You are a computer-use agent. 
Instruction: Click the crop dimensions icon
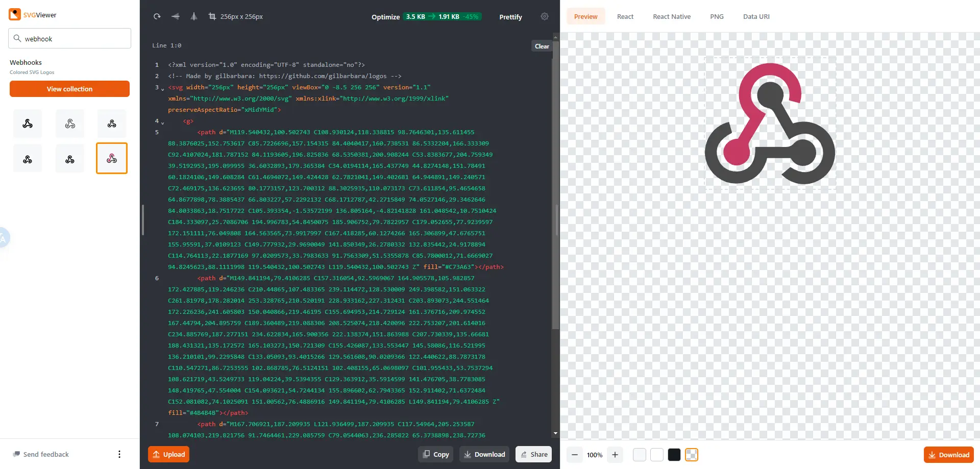[x=212, y=16]
